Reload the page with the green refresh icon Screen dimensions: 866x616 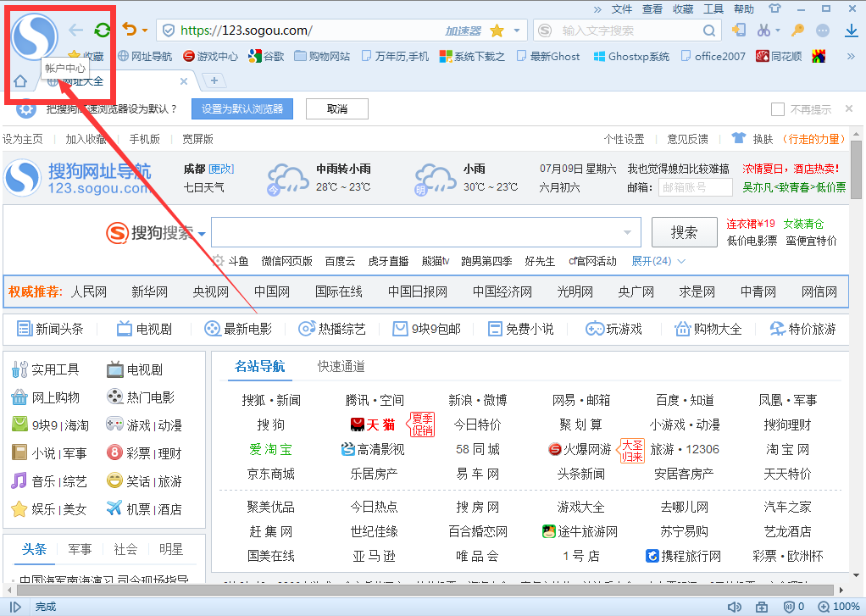pyautogui.click(x=103, y=30)
